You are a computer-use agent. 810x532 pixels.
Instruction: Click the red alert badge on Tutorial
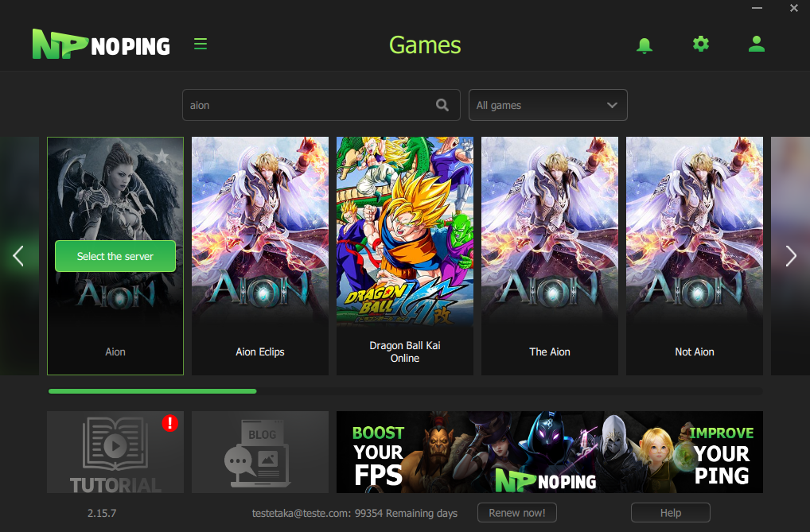coord(170,423)
